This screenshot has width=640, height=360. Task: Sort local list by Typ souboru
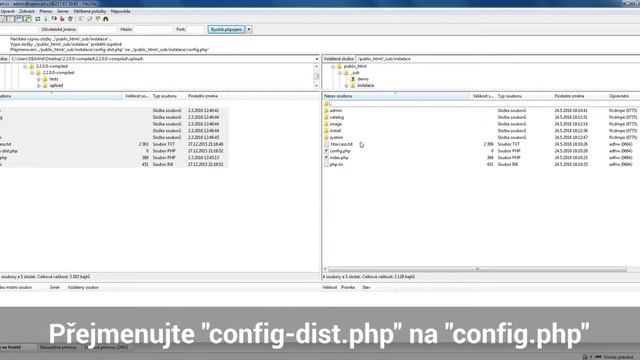coord(168,96)
